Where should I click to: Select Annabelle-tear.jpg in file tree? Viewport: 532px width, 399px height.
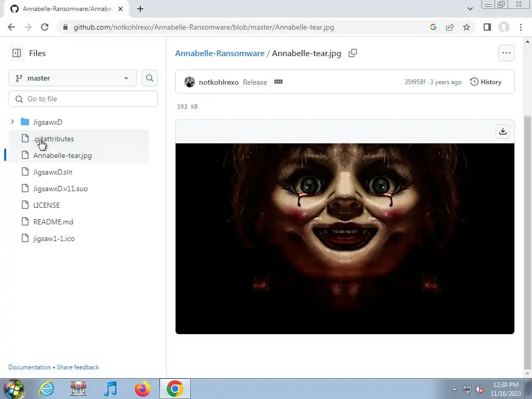pyautogui.click(x=62, y=155)
